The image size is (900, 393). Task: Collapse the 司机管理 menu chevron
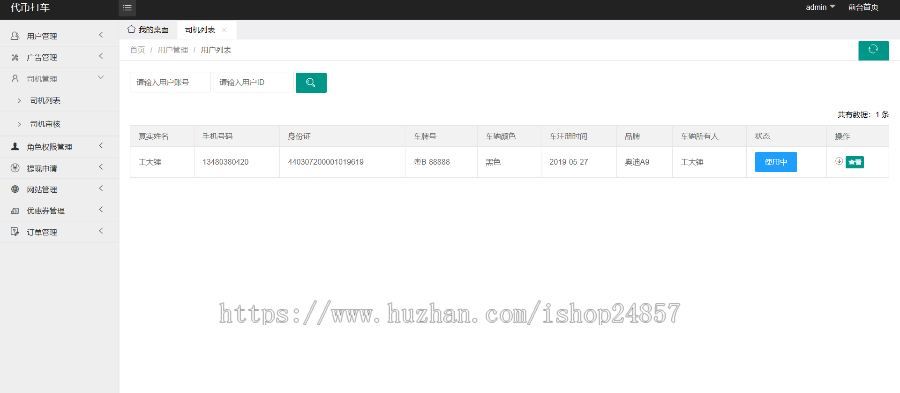click(100, 77)
